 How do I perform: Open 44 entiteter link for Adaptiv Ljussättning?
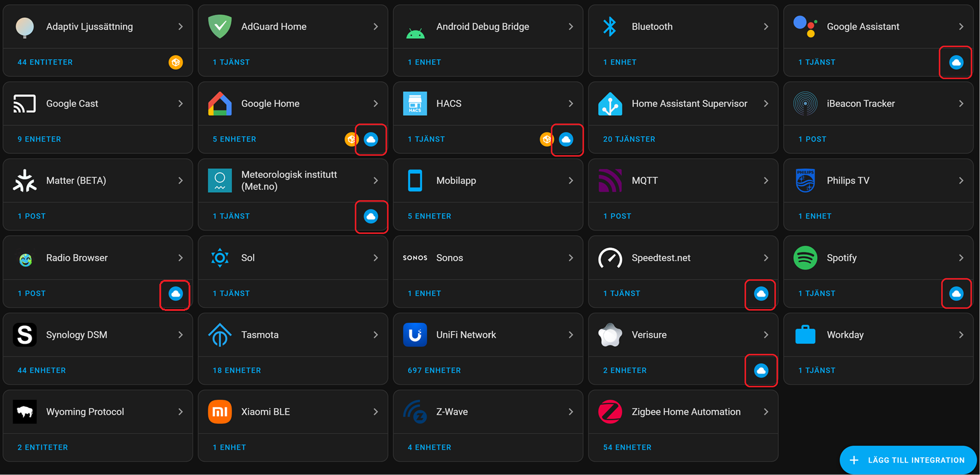tap(45, 62)
